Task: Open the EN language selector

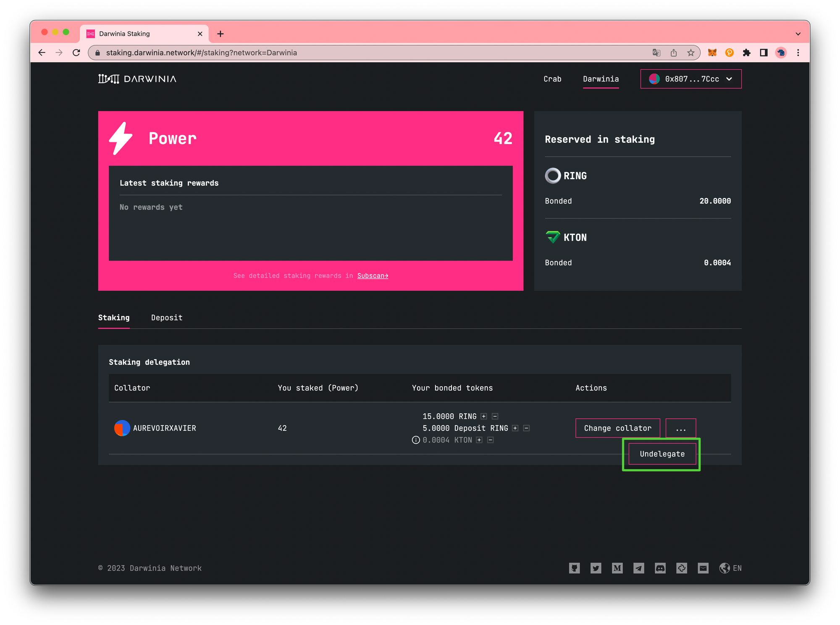Action: coord(730,568)
